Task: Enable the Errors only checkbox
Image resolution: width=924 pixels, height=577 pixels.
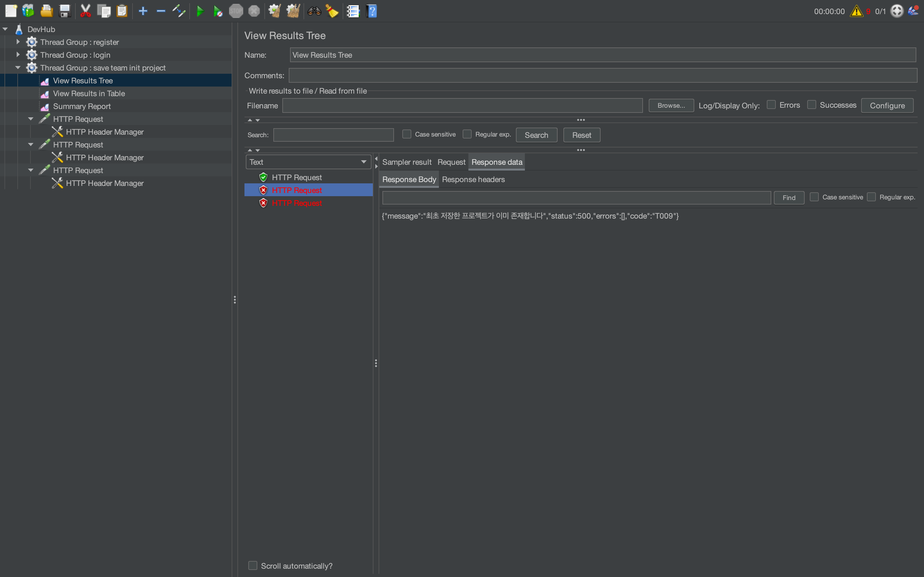Action: [x=771, y=105]
